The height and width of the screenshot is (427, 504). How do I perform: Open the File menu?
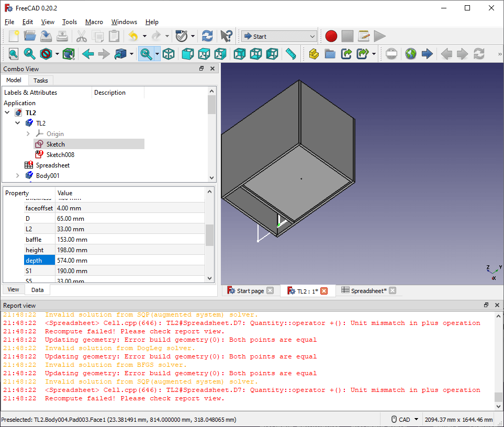[9, 22]
